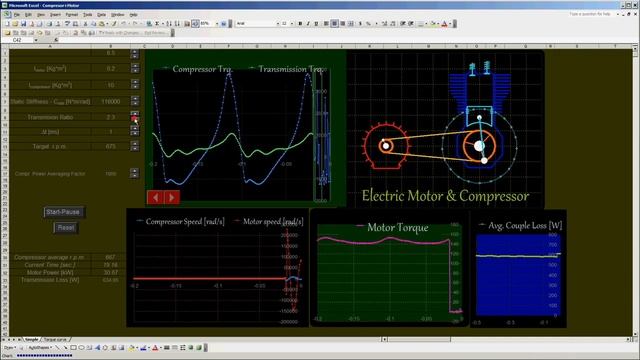The height and width of the screenshot is (360, 640).
Task: Toggle Bold formatting
Action: pos(300,24)
